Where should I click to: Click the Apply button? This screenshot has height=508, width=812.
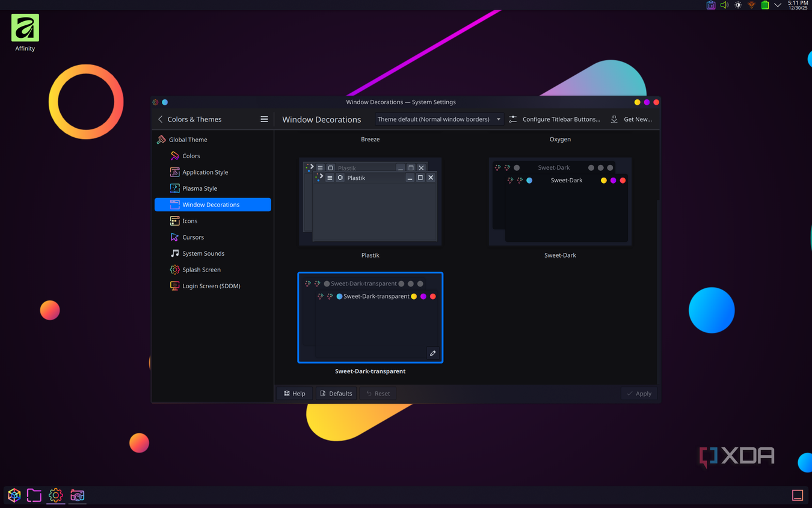tap(639, 394)
